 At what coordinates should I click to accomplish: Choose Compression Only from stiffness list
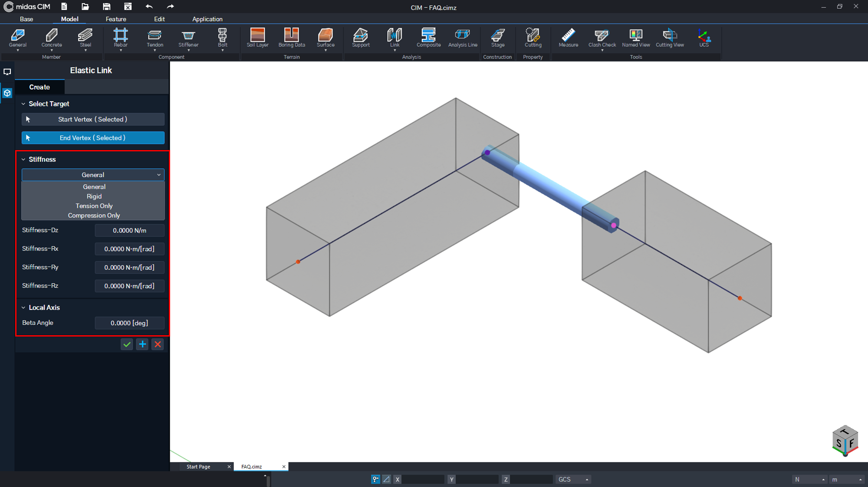pos(94,216)
